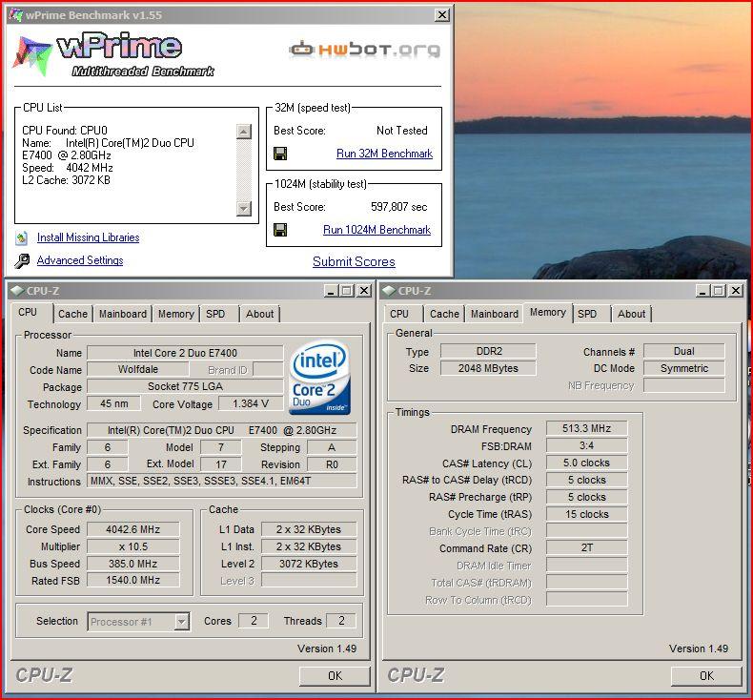Image resolution: width=753 pixels, height=700 pixels.
Task: Click the Install Missing Libraries icon
Action: tap(22, 237)
